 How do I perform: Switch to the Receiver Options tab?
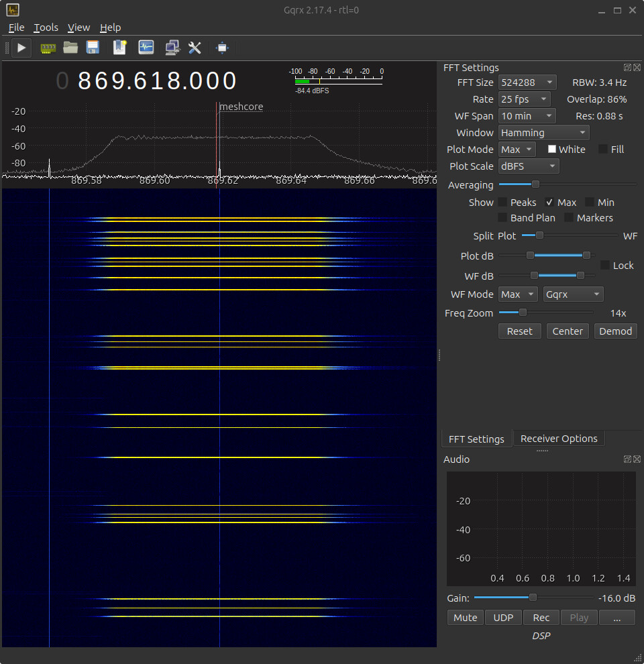[559, 439]
